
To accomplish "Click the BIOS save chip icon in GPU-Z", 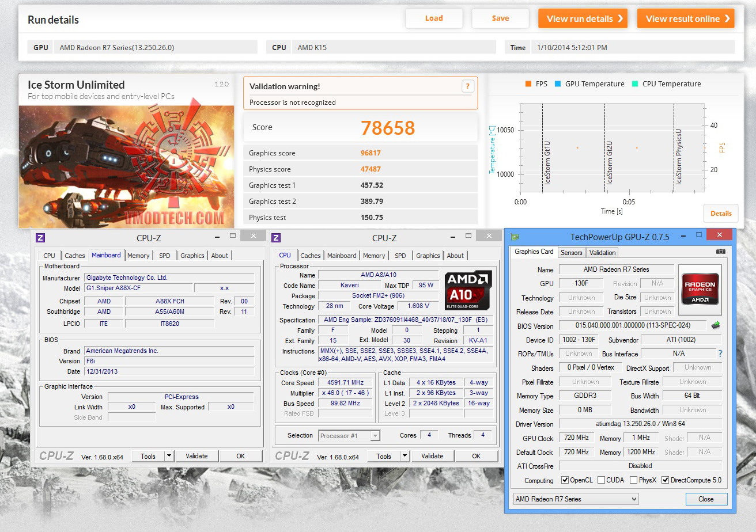I will 716,325.
